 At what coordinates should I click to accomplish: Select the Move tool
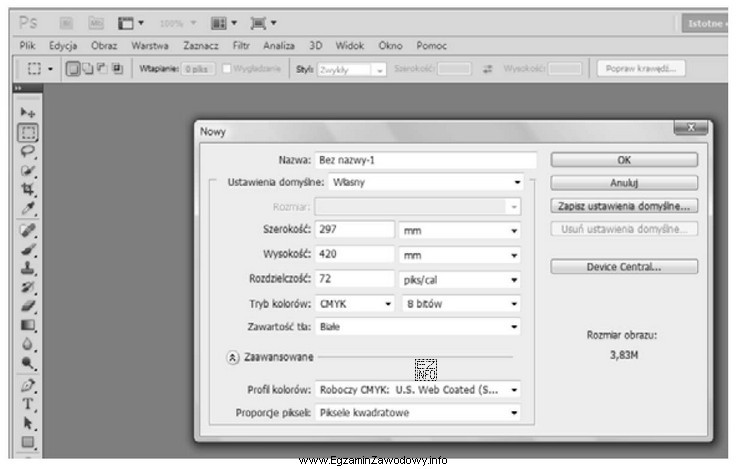coord(28,112)
